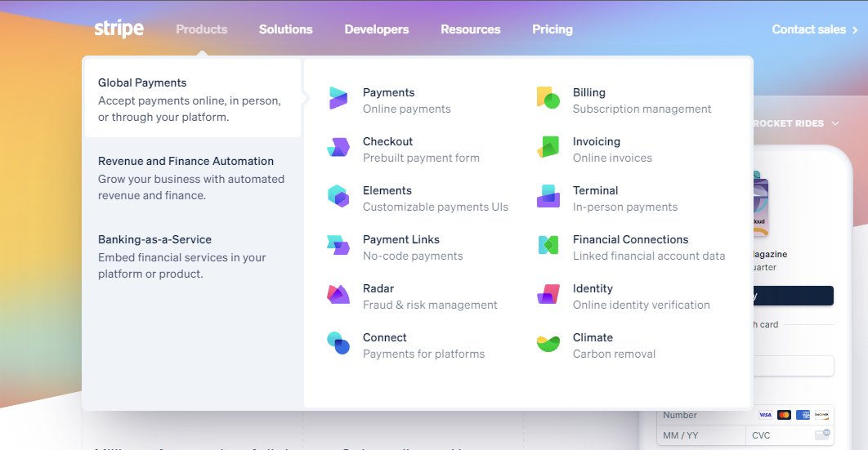Click the 'In-person payments' description text
The image size is (868, 450).
click(x=625, y=207)
